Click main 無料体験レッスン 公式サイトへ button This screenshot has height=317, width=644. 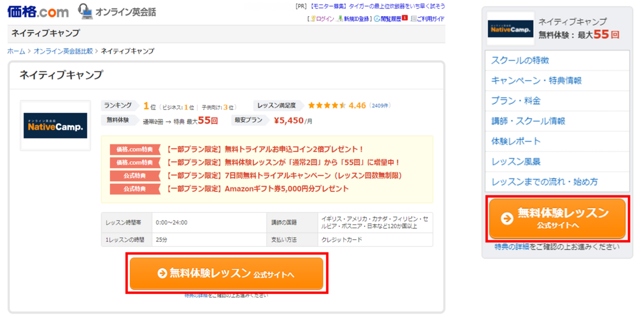coord(226,273)
